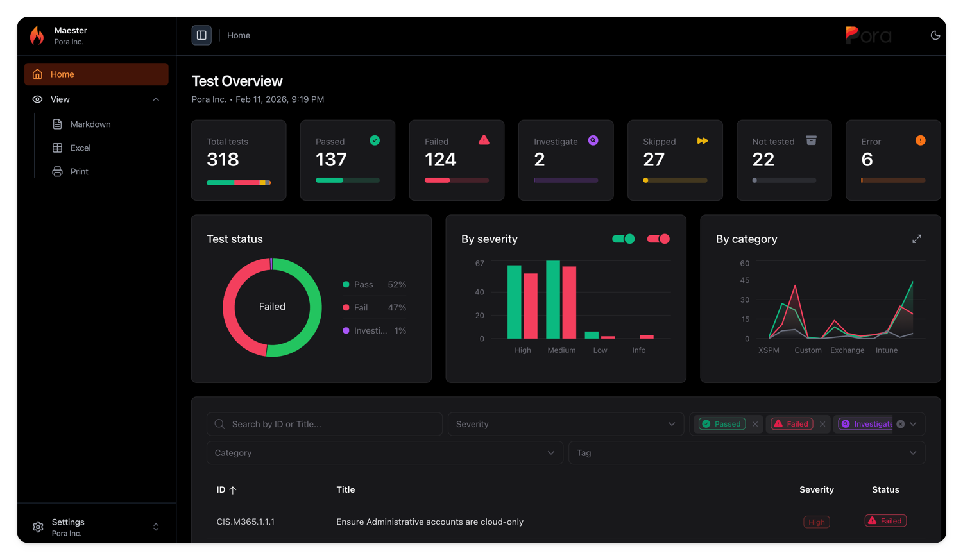The height and width of the screenshot is (560, 963).
Task: Sort the table by ID column
Action: [x=226, y=489]
